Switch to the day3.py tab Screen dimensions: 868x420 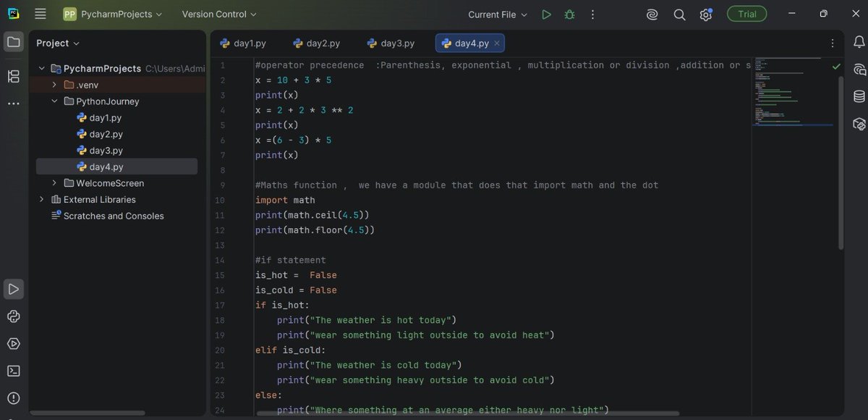tap(391, 43)
